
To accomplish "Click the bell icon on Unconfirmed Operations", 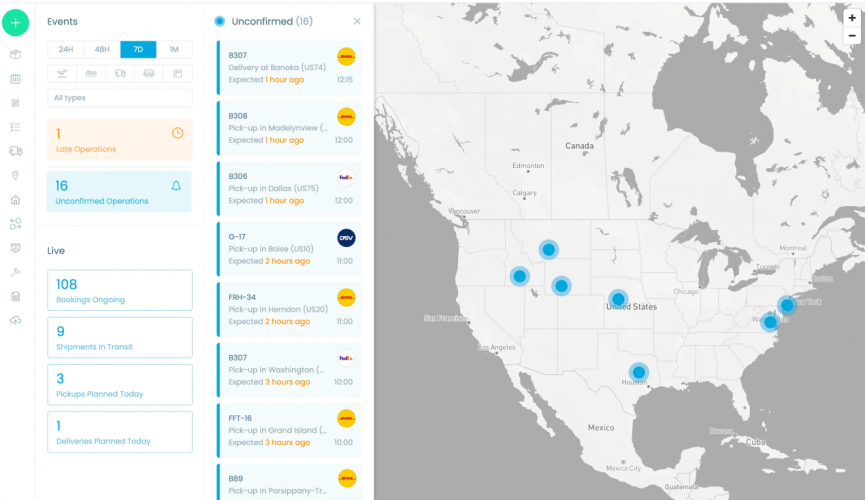I will coord(176,185).
